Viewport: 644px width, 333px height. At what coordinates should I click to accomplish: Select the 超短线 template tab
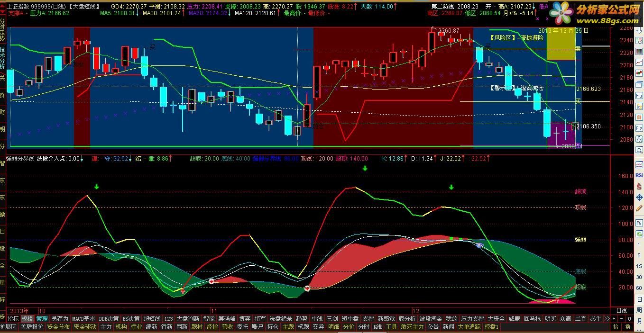click(152, 319)
